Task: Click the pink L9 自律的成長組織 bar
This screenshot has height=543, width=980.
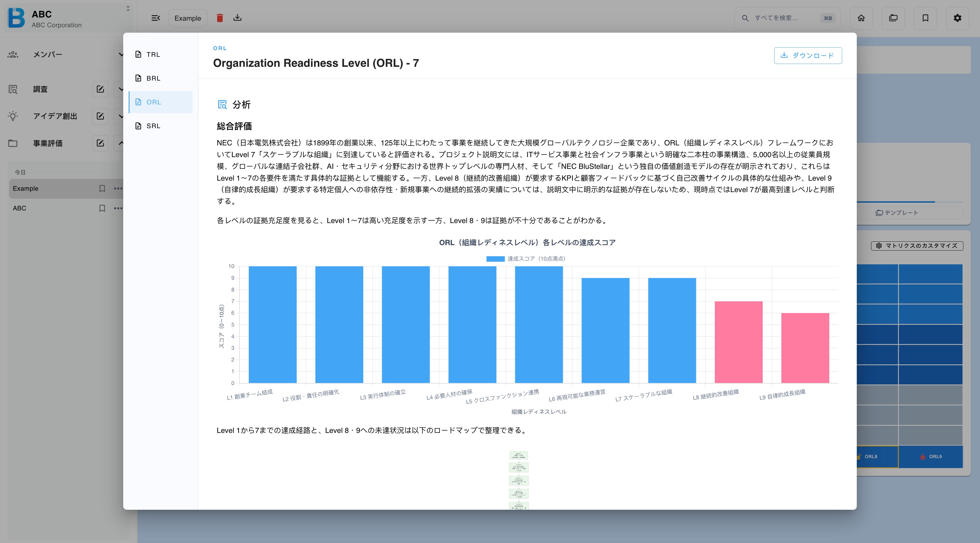Action: tap(805, 348)
